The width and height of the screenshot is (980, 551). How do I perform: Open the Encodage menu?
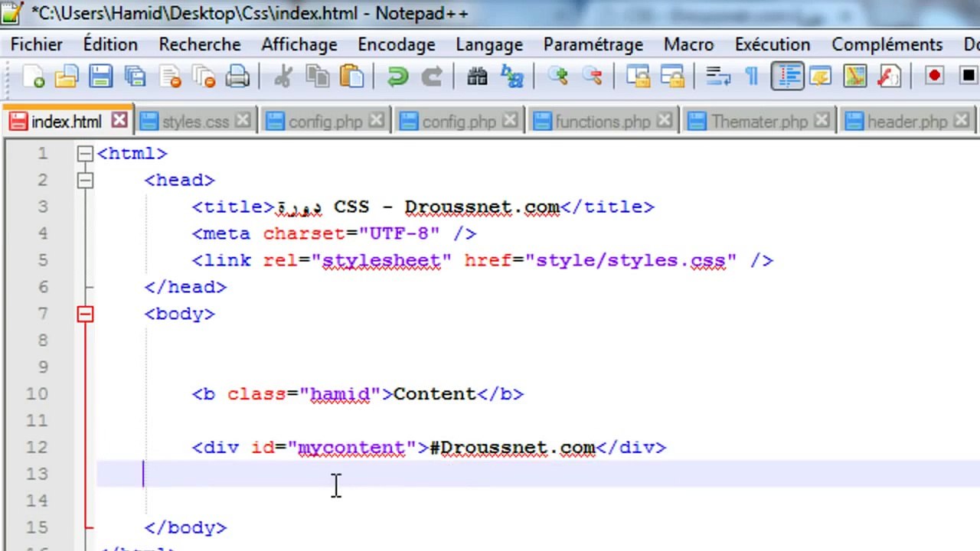(x=397, y=44)
